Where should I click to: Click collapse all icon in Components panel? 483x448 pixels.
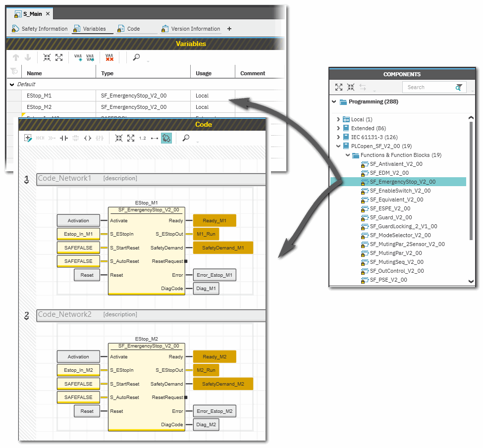[x=351, y=87]
